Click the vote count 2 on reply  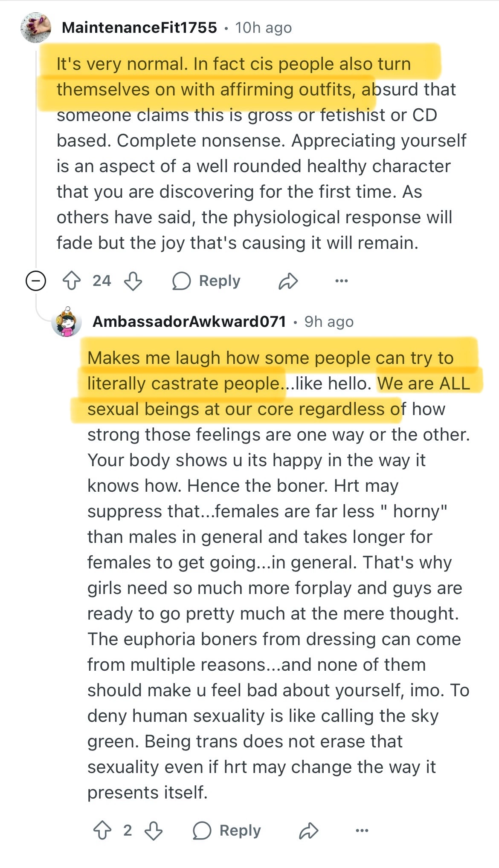tap(127, 830)
